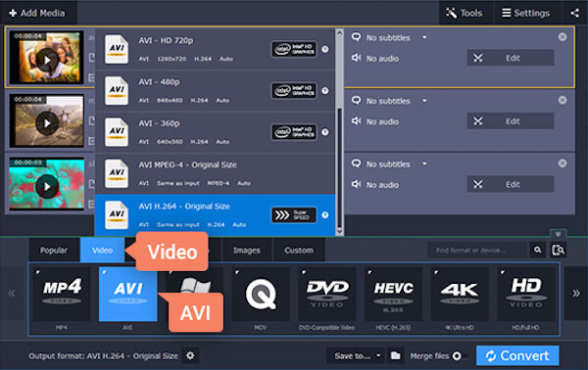This screenshot has height=370, width=588.
Task: Click the share icon
Action: tap(574, 13)
